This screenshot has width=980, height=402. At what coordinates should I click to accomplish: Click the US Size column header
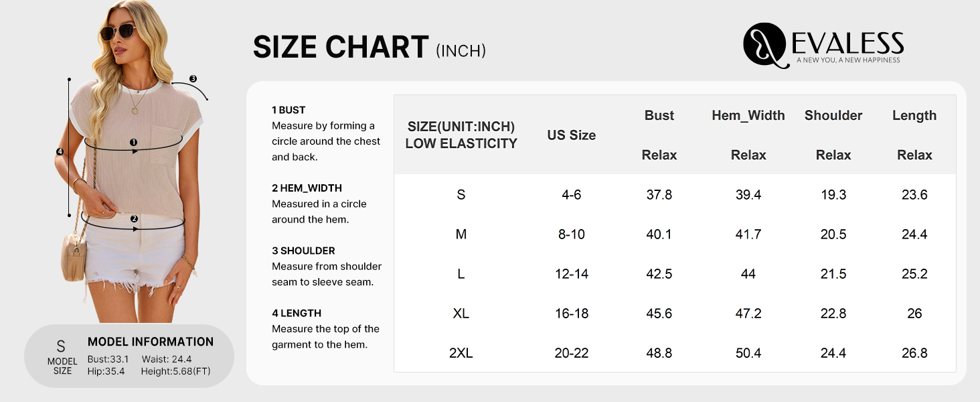[572, 135]
